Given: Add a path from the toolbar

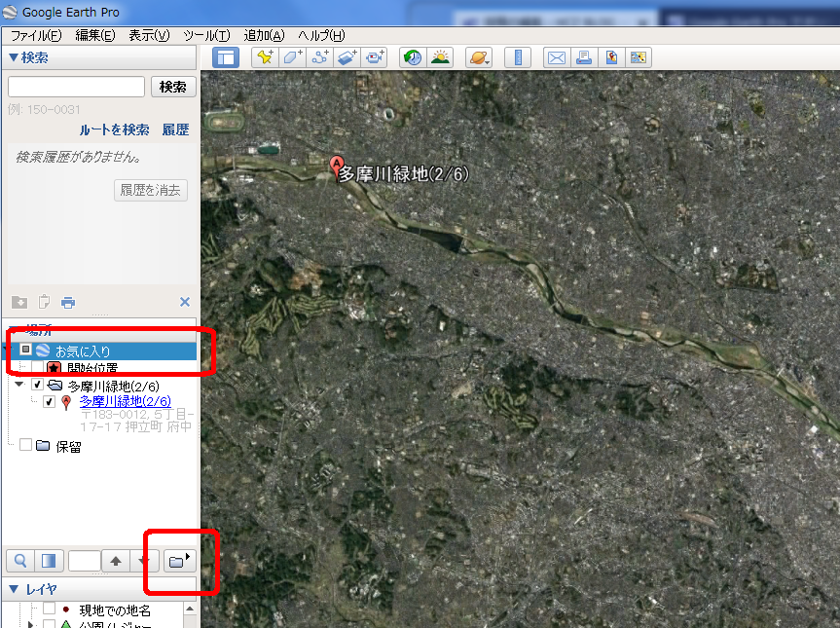Looking at the screenshot, I should 320,57.
